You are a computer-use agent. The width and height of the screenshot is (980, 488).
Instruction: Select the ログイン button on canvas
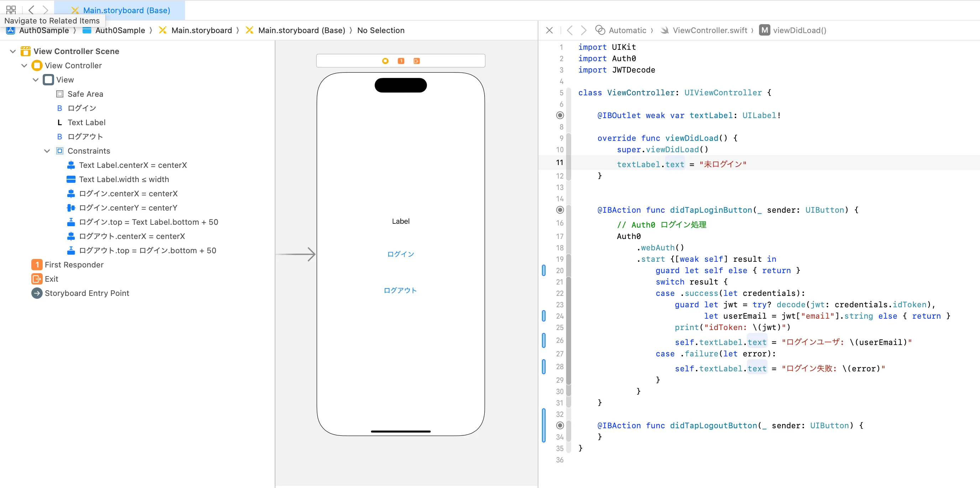(x=400, y=254)
